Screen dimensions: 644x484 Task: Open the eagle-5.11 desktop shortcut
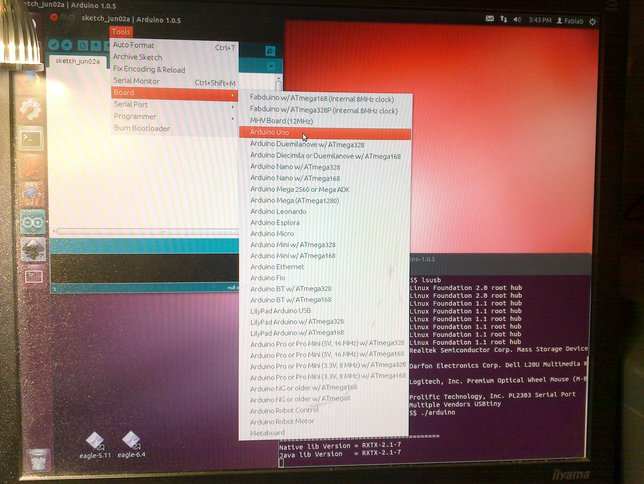95,445
